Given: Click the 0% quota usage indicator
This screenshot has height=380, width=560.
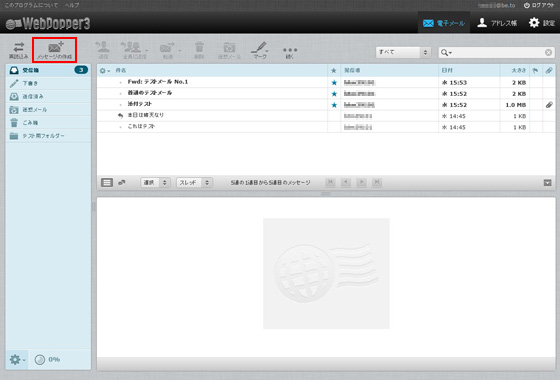Looking at the screenshot, I should 47,359.
